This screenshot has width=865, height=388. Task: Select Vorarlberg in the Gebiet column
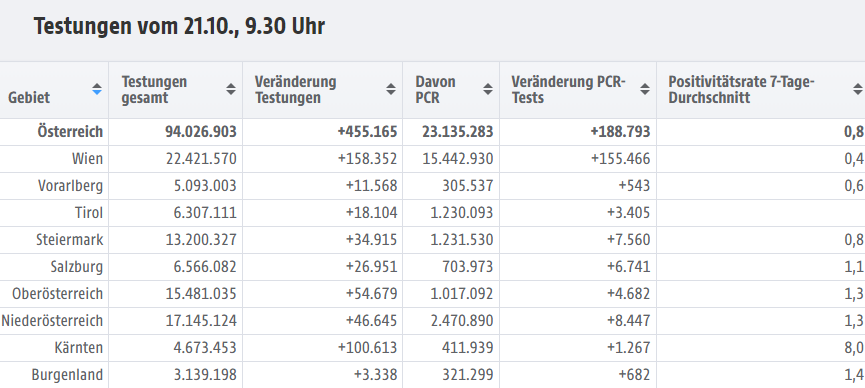tap(70, 186)
